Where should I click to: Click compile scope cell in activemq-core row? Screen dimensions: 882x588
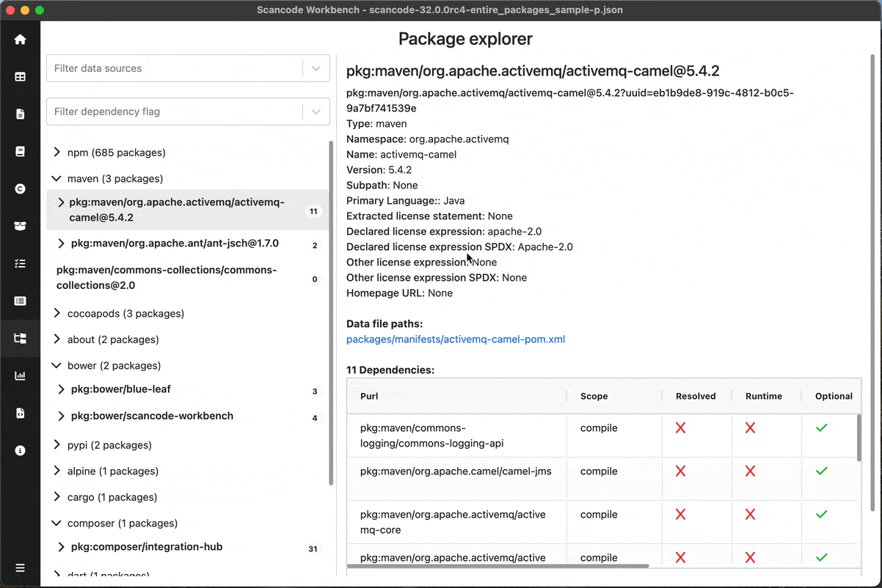point(614,522)
